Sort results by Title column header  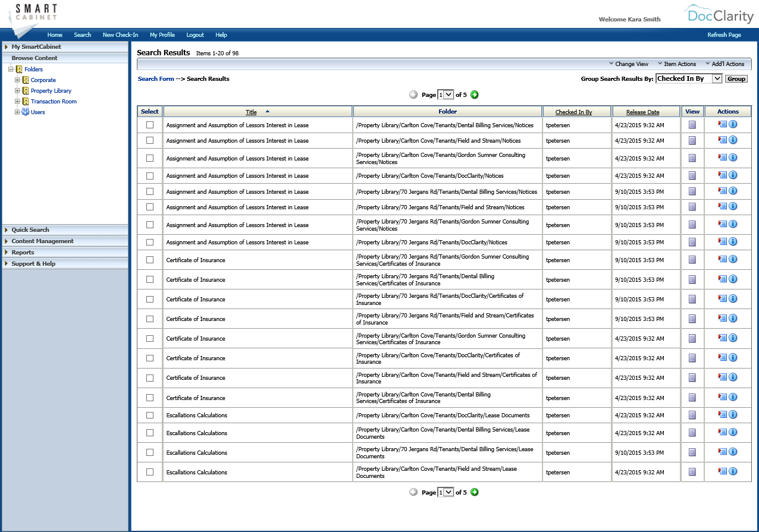click(251, 112)
